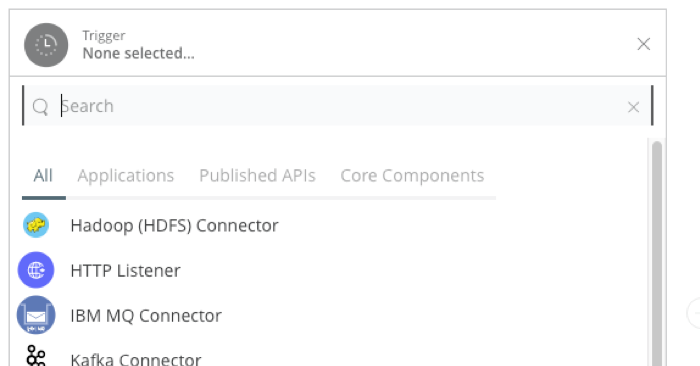Click the HTTP Listener globe icon
700x366 pixels.
click(36, 270)
